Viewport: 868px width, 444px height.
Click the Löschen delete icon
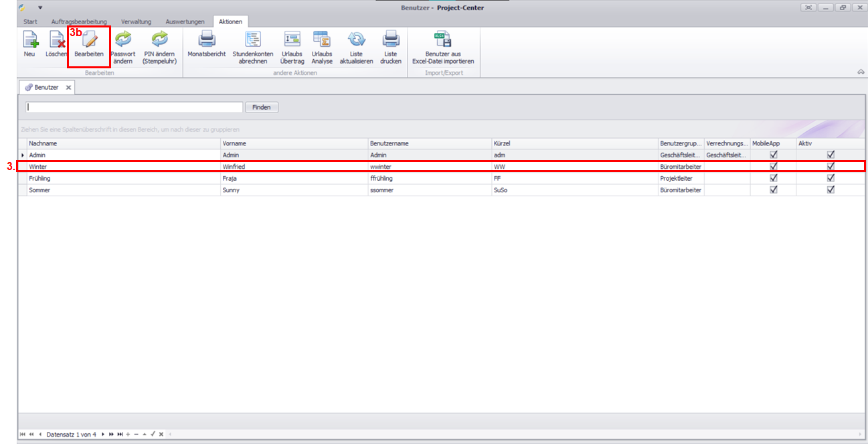pyautogui.click(x=56, y=41)
